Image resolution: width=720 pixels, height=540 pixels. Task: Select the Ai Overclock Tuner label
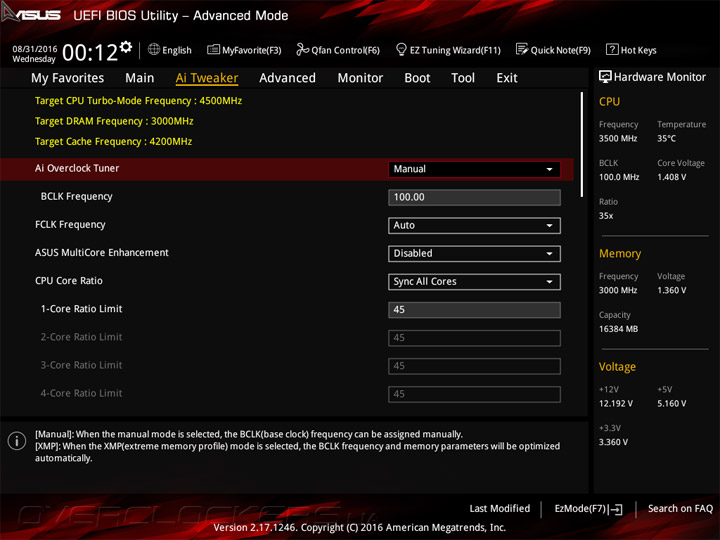[x=77, y=168]
